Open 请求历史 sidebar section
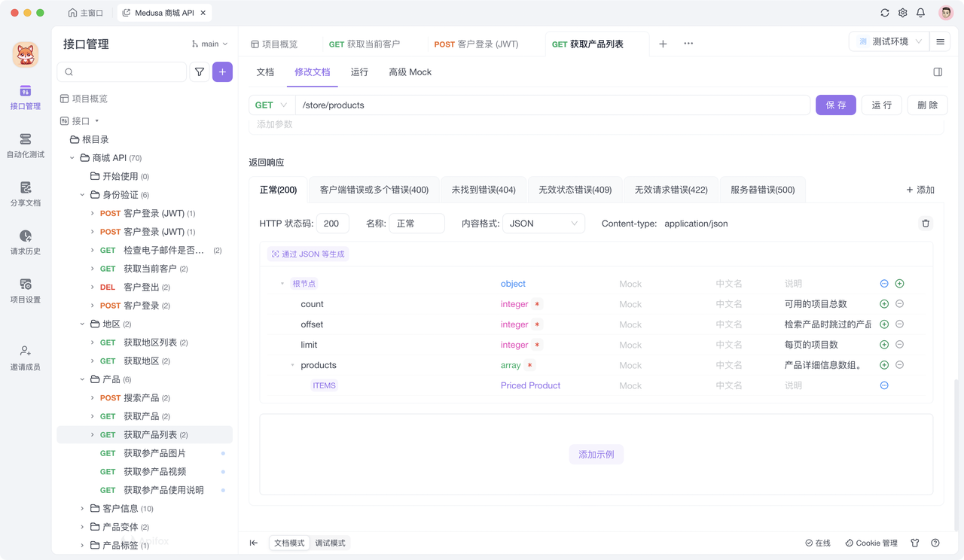Viewport: 964px width, 560px height. pyautogui.click(x=26, y=242)
